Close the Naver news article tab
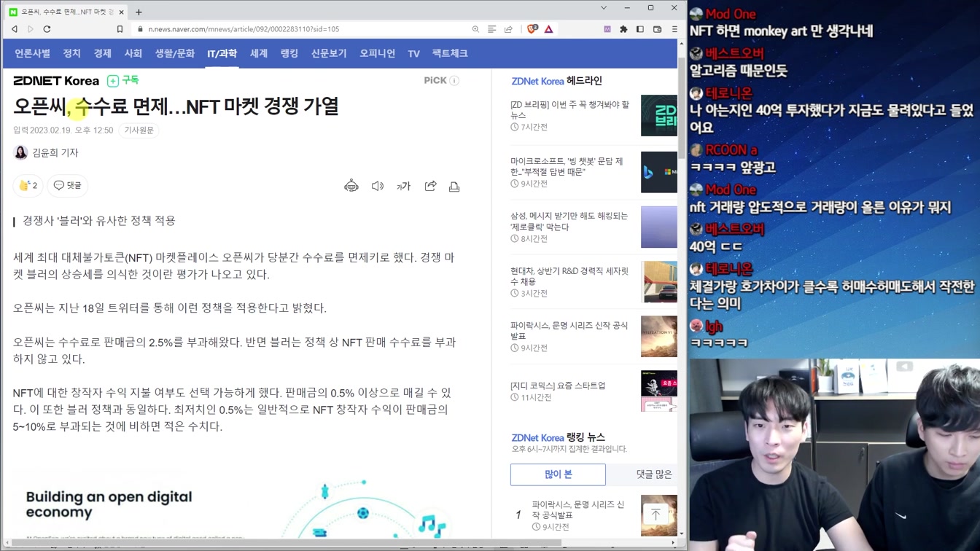The height and width of the screenshot is (551, 980). pyautogui.click(x=122, y=12)
